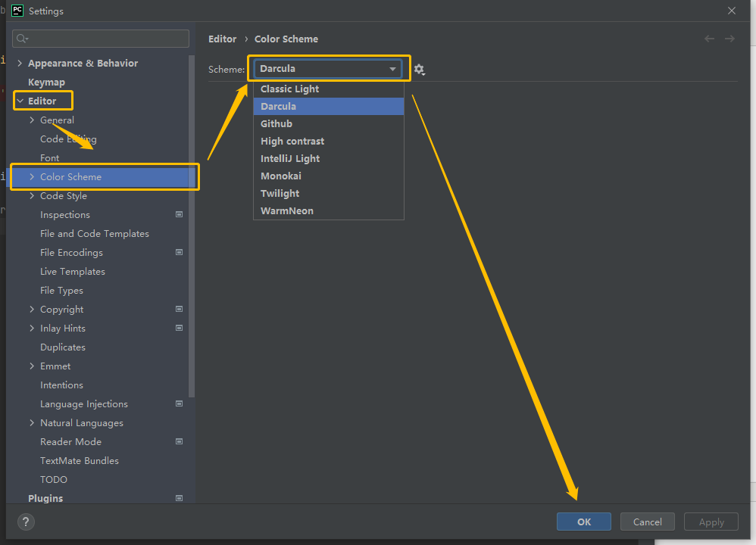
Task: Choose High contrast scheme
Action: (x=328, y=142)
